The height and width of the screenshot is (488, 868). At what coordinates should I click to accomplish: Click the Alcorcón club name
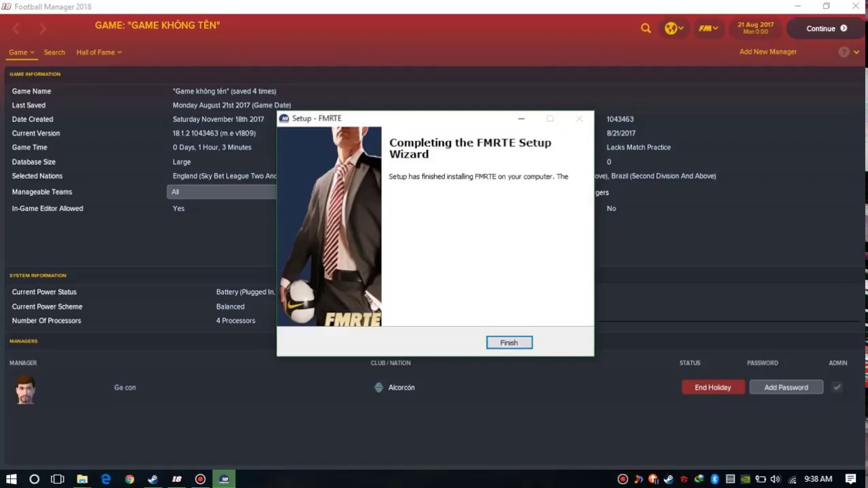point(401,388)
